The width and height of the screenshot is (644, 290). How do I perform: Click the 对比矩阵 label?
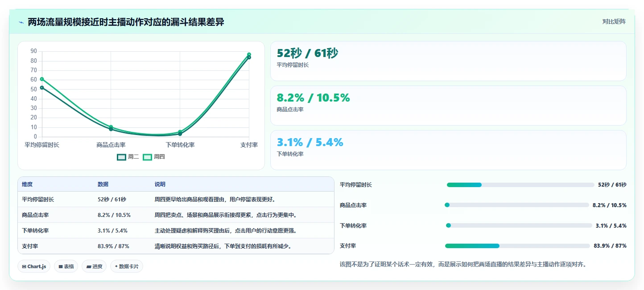(x=614, y=22)
